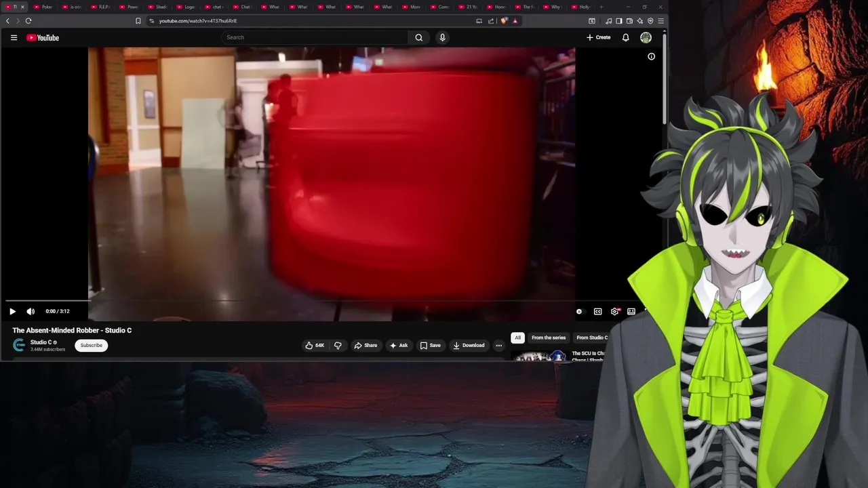
Task: Bookmark this page from the address bar
Action: pos(138,21)
